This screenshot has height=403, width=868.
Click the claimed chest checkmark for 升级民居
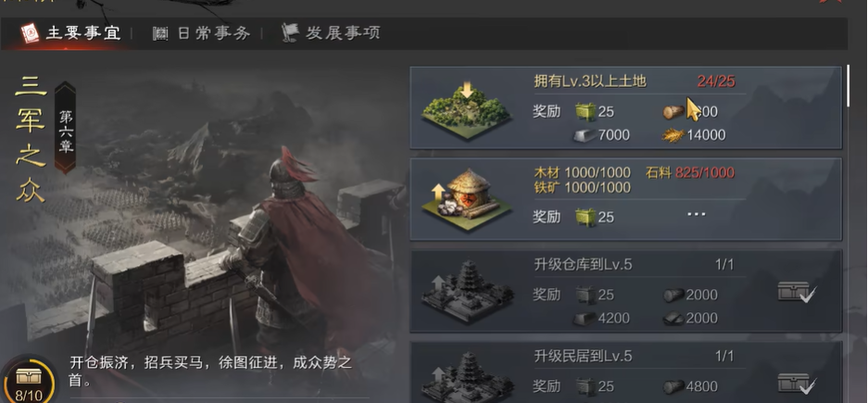[797, 383]
